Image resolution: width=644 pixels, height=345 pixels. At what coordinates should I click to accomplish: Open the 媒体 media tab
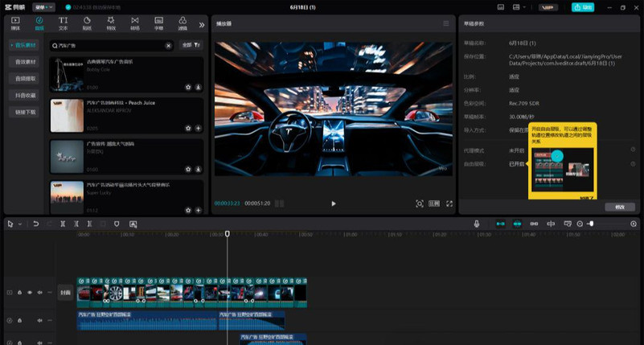15,24
